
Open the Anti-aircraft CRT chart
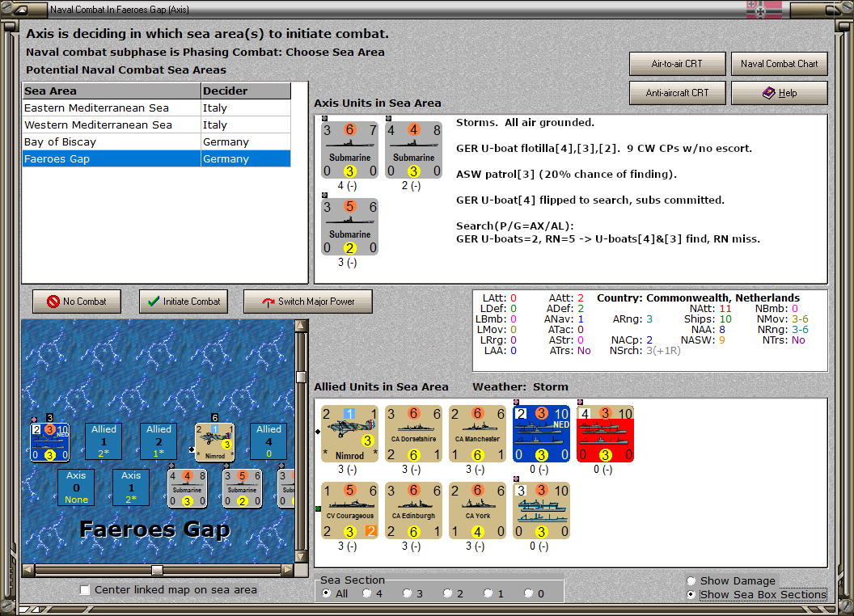(x=677, y=93)
